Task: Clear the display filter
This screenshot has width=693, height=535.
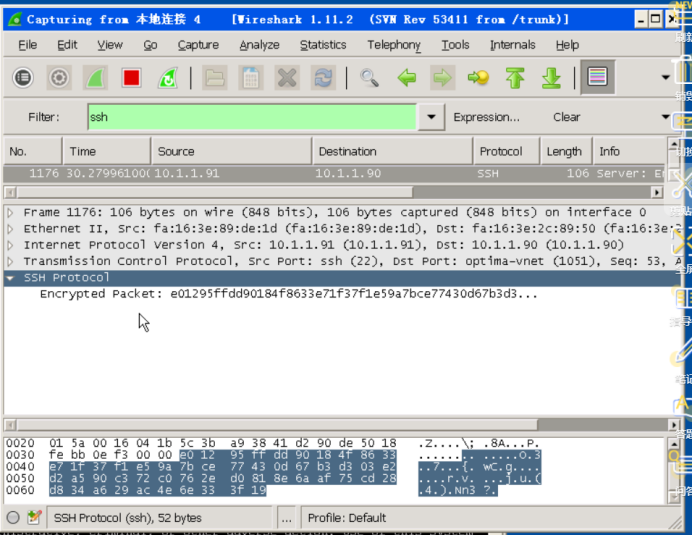Action: point(567,117)
